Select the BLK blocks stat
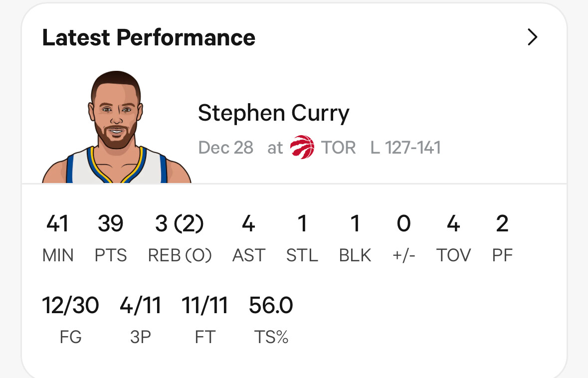Viewport: 588px width, 378px height. coord(355,238)
